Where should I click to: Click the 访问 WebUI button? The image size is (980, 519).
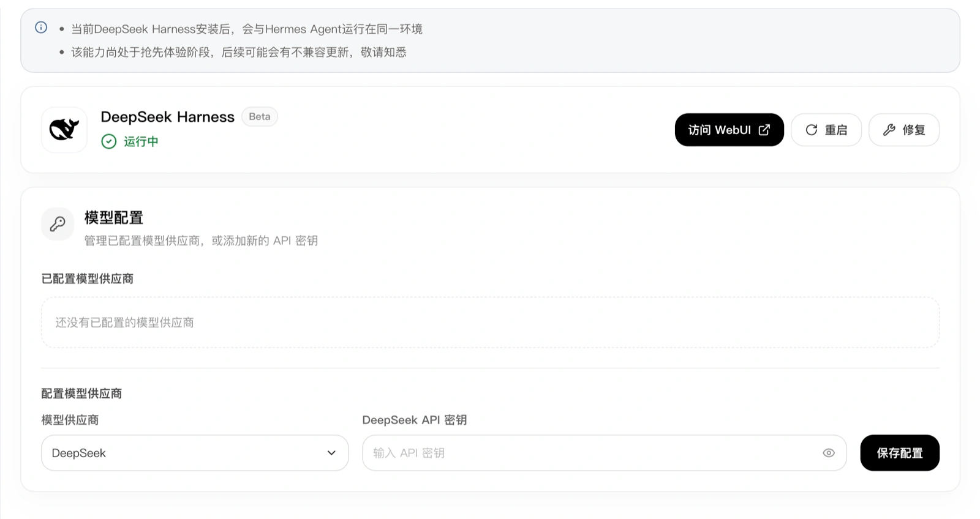click(729, 130)
